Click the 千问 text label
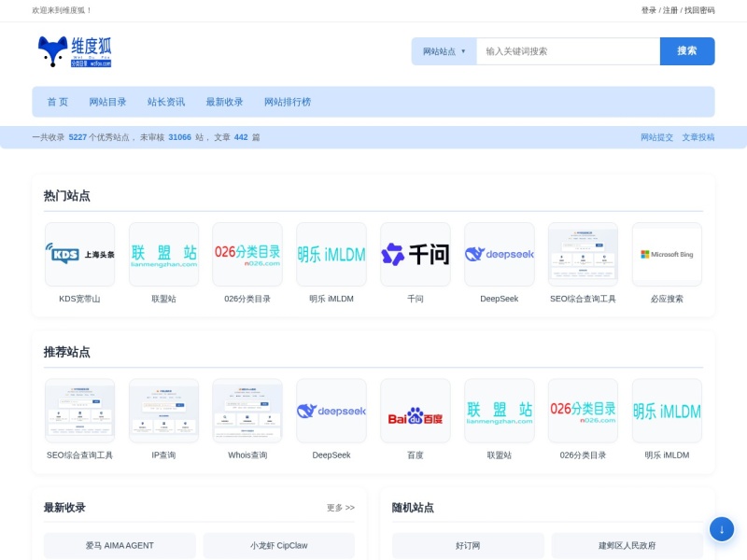 pyautogui.click(x=416, y=299)
